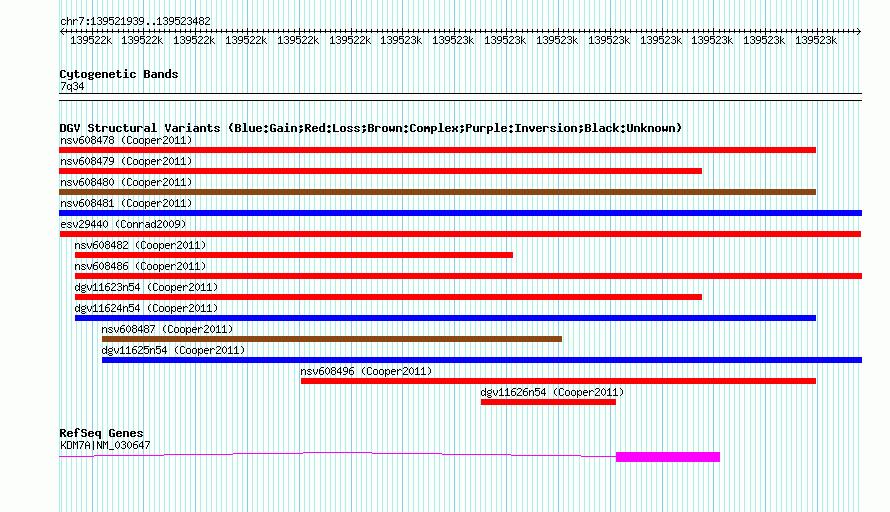Click the nsv608479 (Cooper2011) label
Viewport: 890px width, 512px height.
click(126, 161)
